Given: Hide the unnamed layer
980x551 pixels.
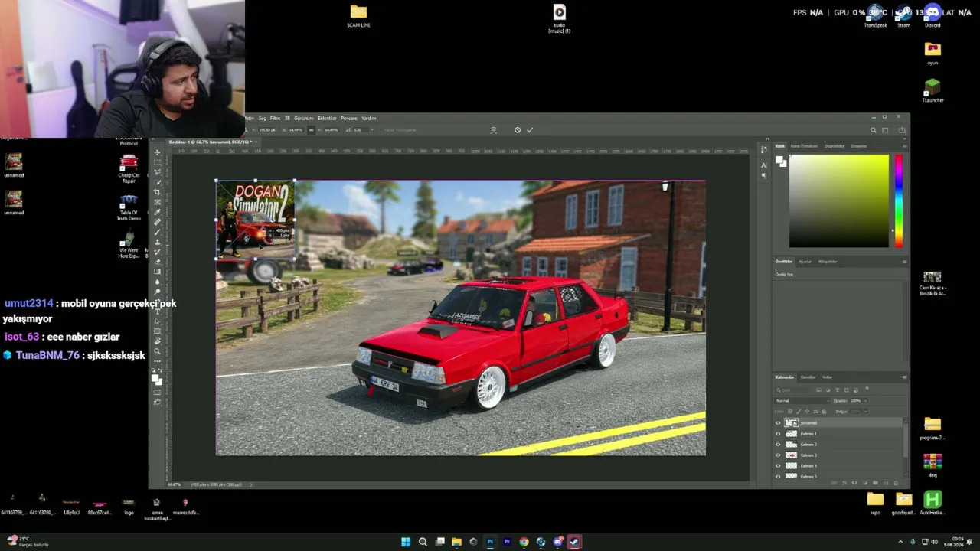Looking at the screenshot, I should tap(778, 423).
